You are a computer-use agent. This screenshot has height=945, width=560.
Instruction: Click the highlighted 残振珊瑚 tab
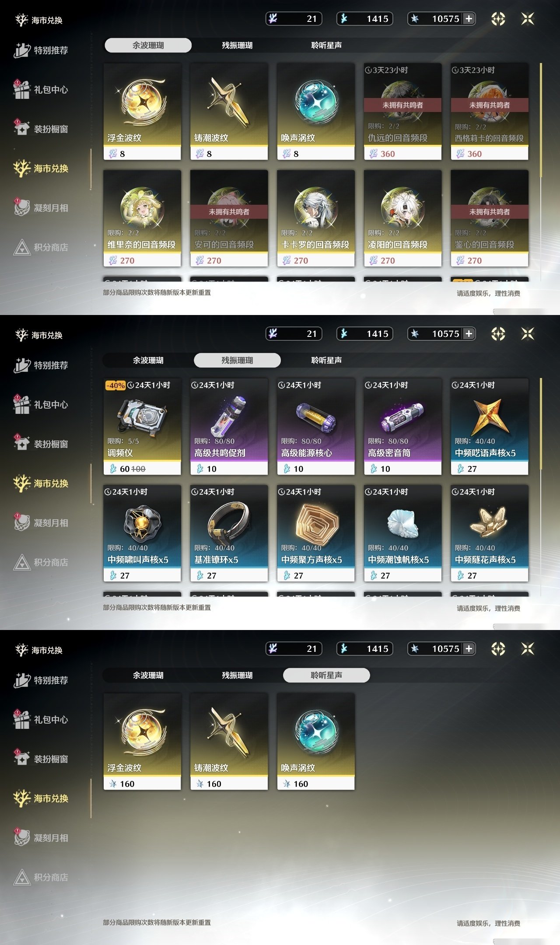click(x=237, y=360)
